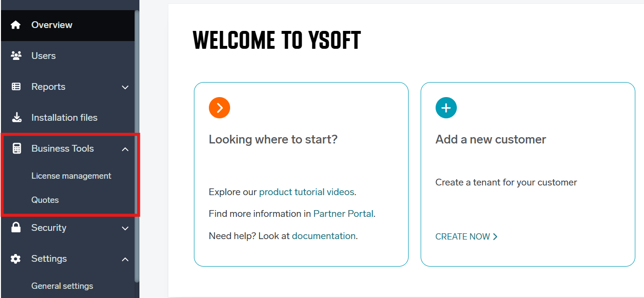Select the Users people icon
The width and height of the screenshot is (644, 298).
pyautogui.click(x=16, y=55)
